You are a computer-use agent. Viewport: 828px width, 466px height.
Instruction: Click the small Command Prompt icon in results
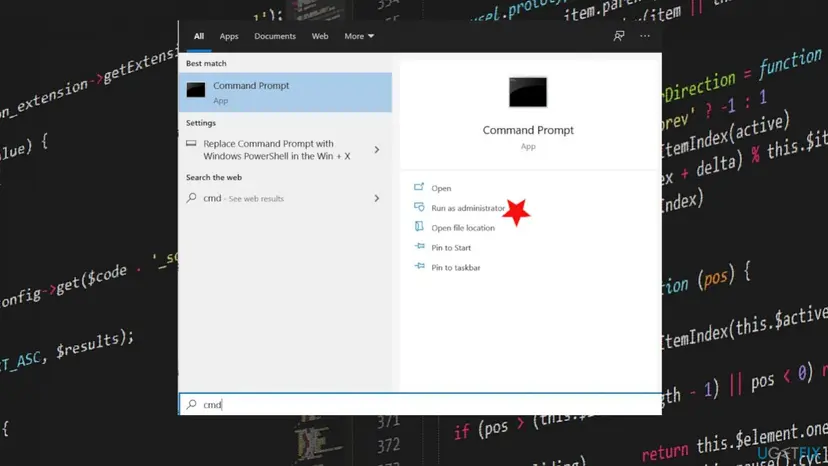coord(196,90)
